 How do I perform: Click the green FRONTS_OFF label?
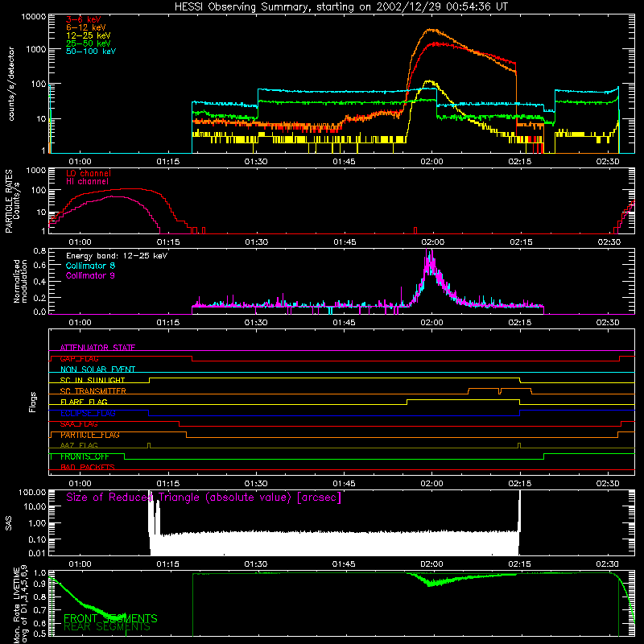coord(85,456)
